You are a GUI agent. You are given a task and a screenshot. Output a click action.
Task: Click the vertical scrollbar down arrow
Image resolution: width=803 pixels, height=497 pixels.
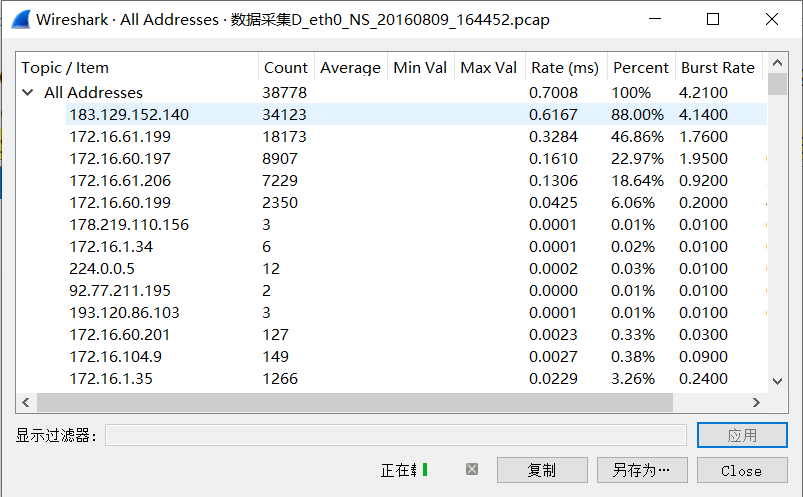click(x=777, y=381)
